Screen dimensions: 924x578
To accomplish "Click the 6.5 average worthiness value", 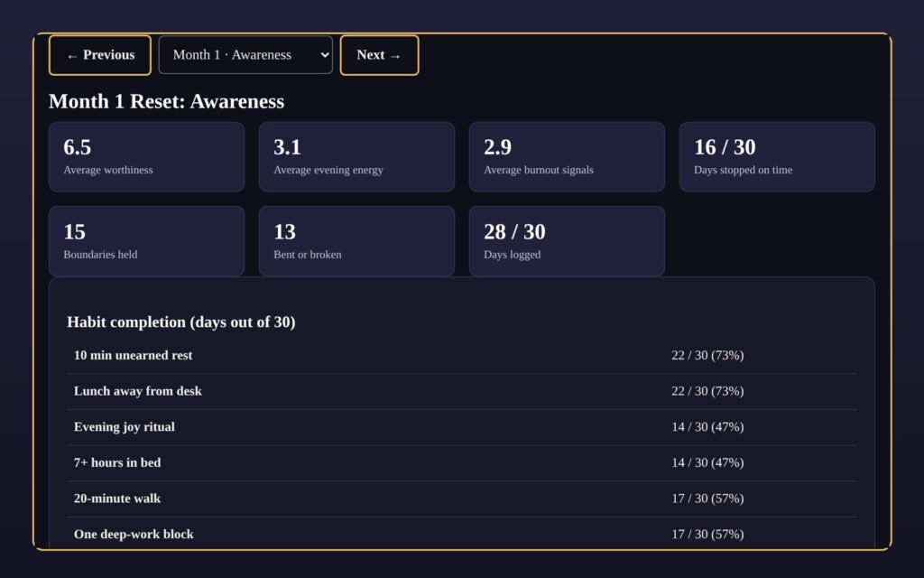I will [78, 147].
